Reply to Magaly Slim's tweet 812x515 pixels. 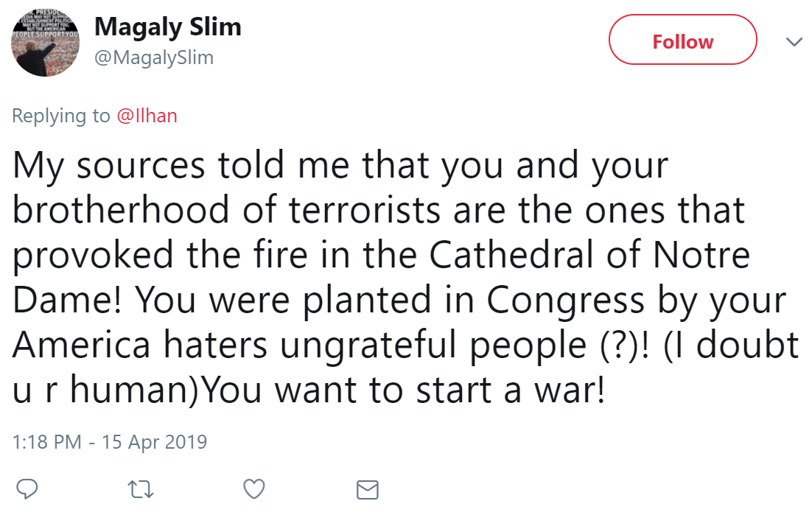click(27, 488)
